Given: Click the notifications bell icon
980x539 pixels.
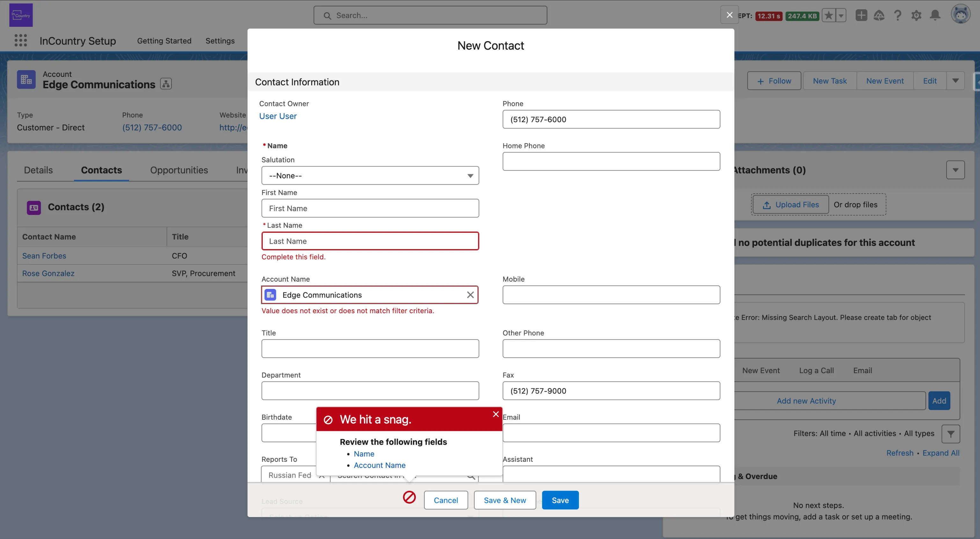Looking at the screenshot, I should pos(935,15).
